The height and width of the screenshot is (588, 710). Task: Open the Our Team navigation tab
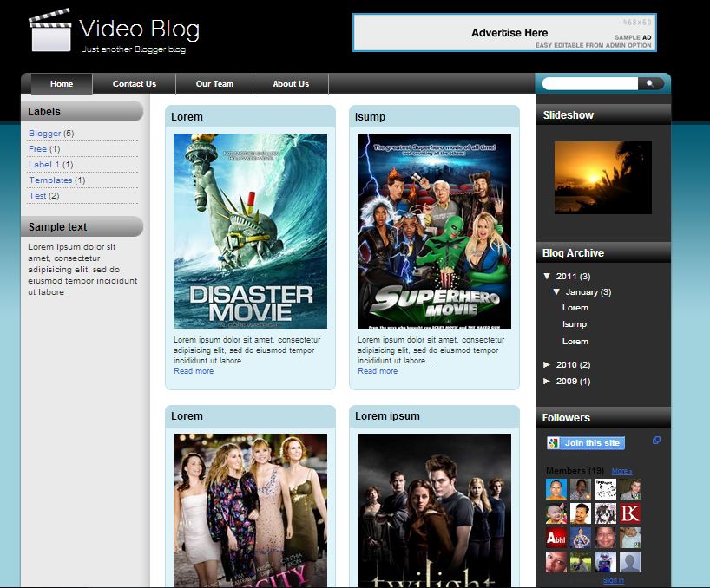click(x=214, y=83)
